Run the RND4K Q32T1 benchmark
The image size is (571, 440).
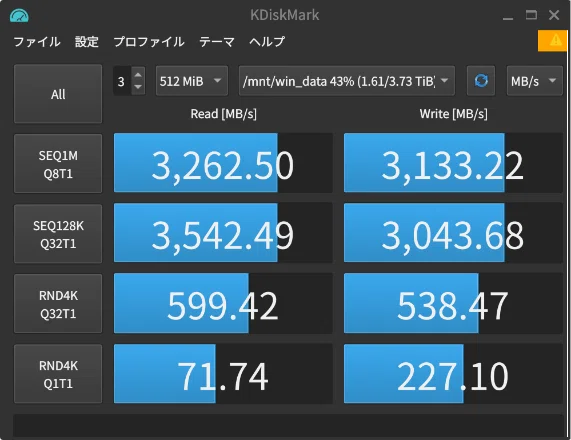pos(58,303)
